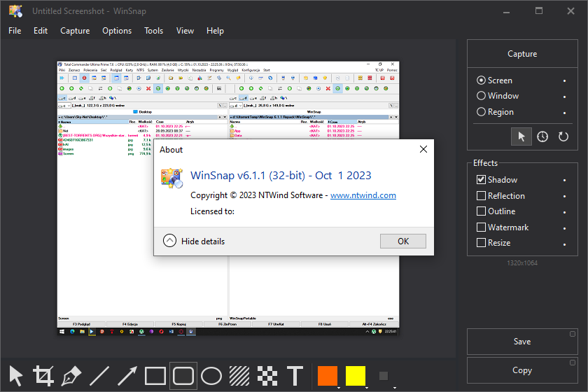
Task: Select the Region capture radio button
Action: click(481, 112)
